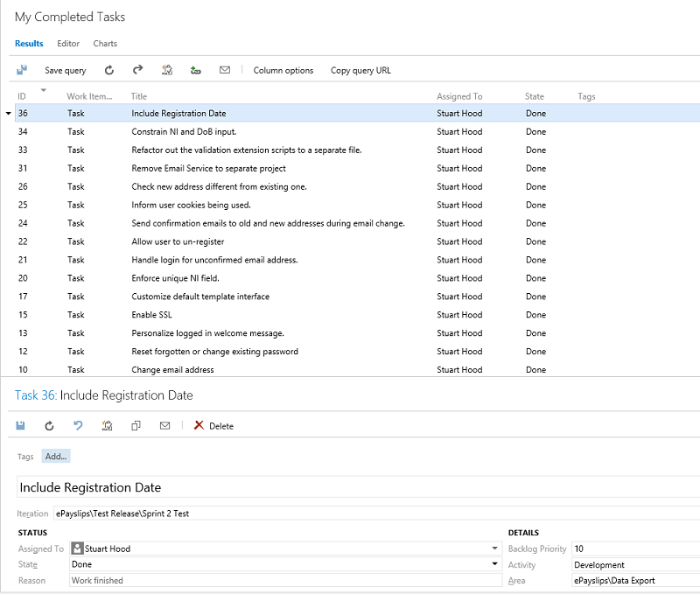
Task: Click ID 21 in the results list
Action: click(x=23, y=260)
